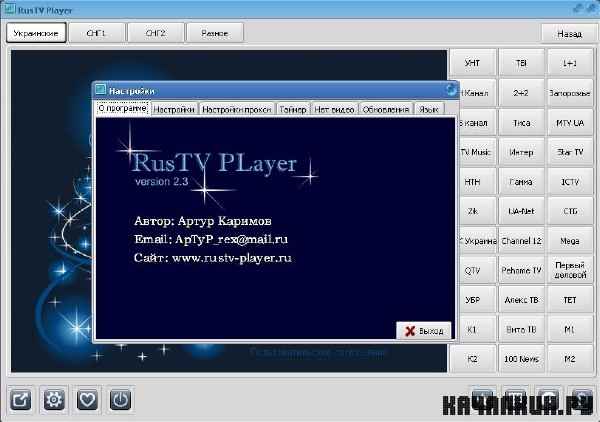Select the Гамма channel

521,182
